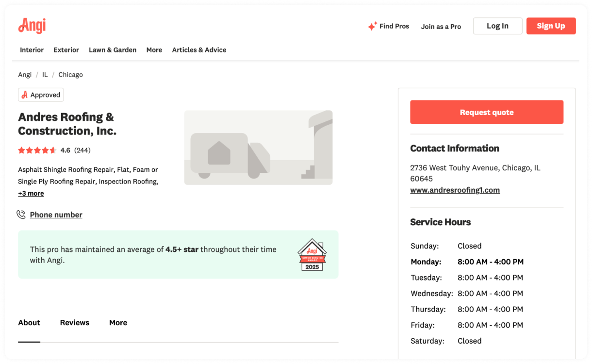Screen dimensions: 592x364
Task: Click the placeholder truck business image
Action: point(258,148)
